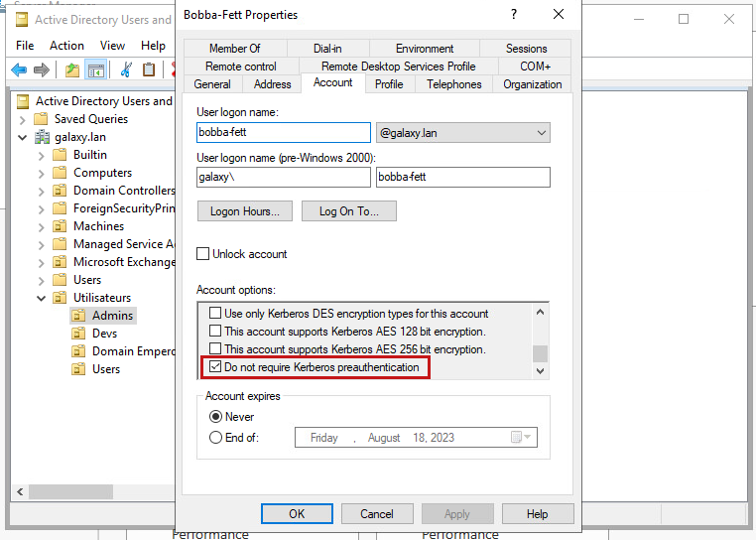Click the Up one level folder icon

tap(71, 69)
